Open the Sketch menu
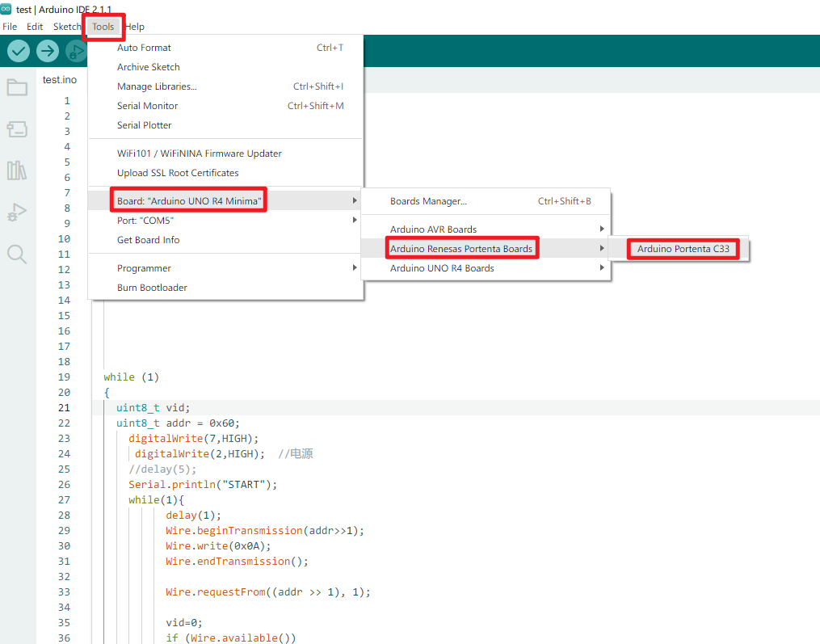Viewport: 820px width, 644px height. pos(67,27)
